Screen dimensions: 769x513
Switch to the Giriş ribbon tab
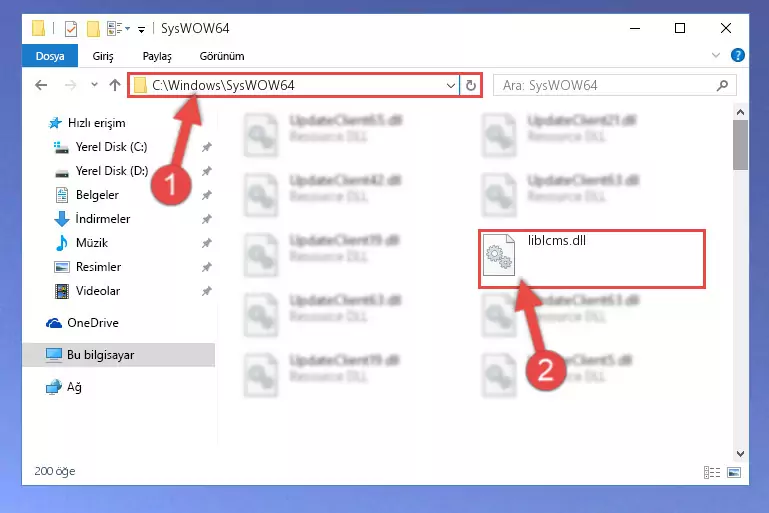(x=103, y=56)
